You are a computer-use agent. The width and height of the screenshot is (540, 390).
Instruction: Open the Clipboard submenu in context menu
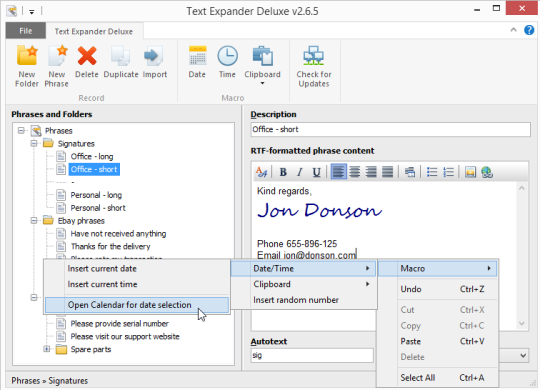click(x=304, y=284)
